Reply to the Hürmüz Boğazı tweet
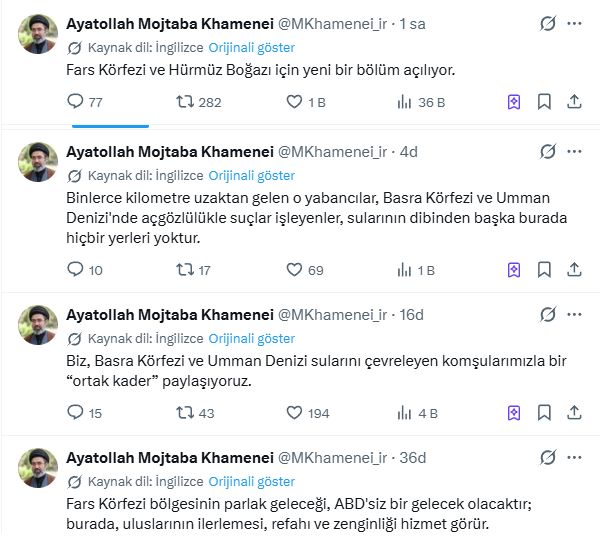This screenshot has height=536, width=600. (x=75, y=101)
